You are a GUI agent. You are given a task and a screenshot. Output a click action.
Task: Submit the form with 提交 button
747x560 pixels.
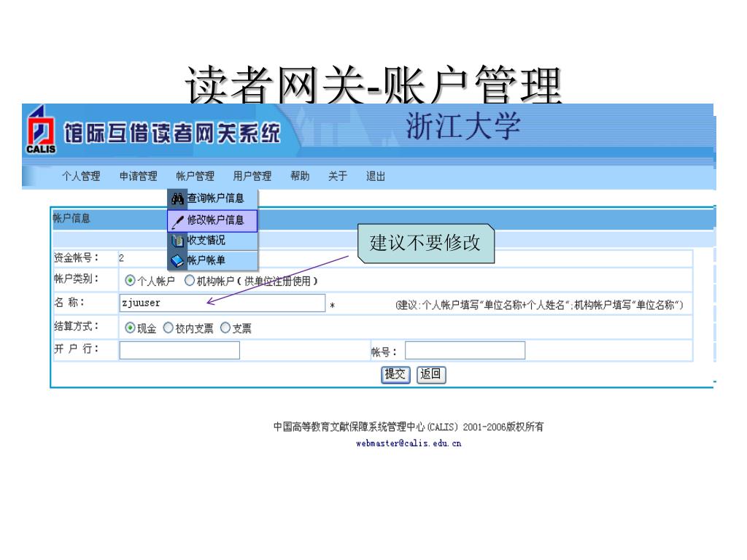(395, 375)
